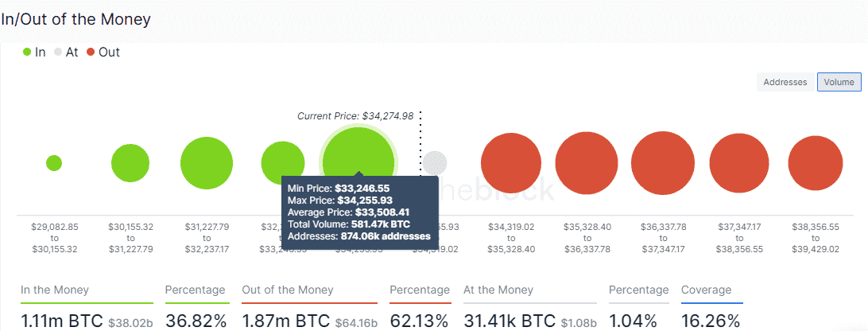Click the In the Money 1.11m BTC stat
The image size is (868, 331).
point(61,321)
